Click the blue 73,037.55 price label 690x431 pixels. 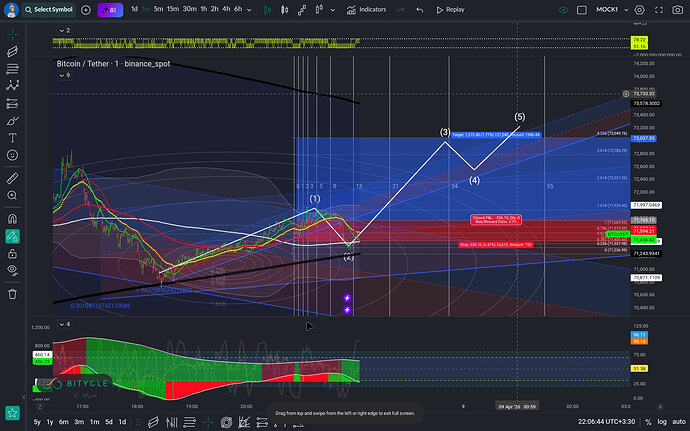click(x=644, y=138)
